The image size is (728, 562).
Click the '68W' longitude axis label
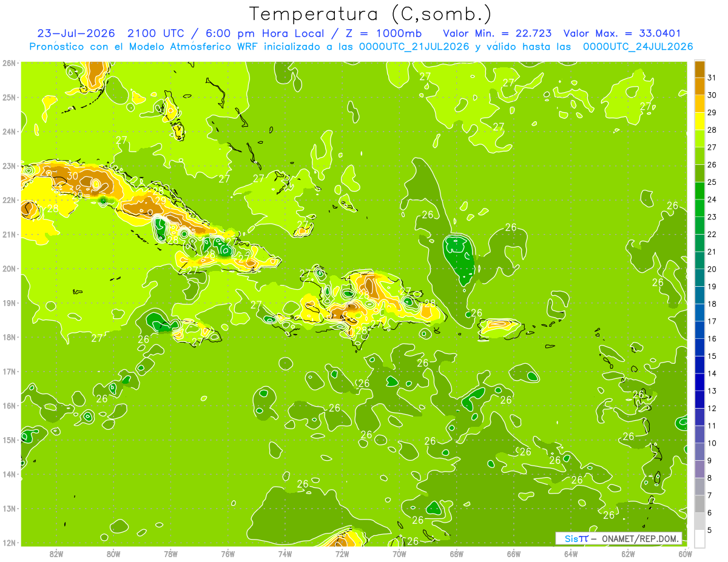tap(456, 554)
